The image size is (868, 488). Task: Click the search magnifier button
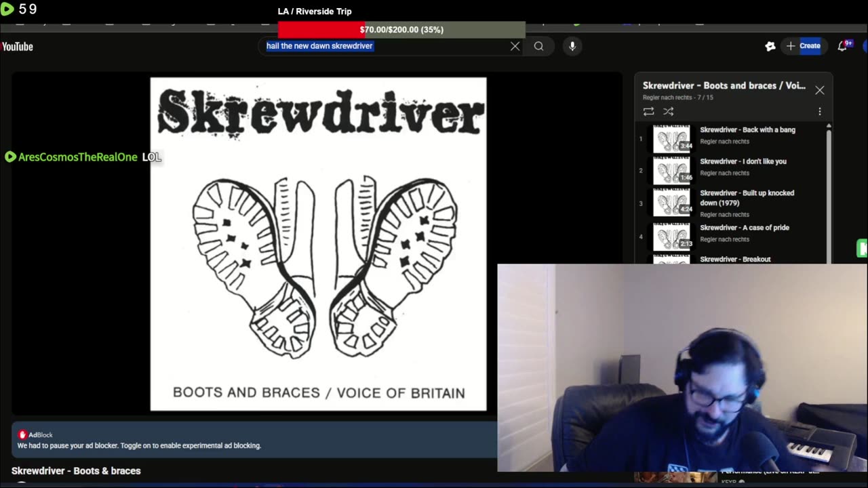[x=538, y=46]
